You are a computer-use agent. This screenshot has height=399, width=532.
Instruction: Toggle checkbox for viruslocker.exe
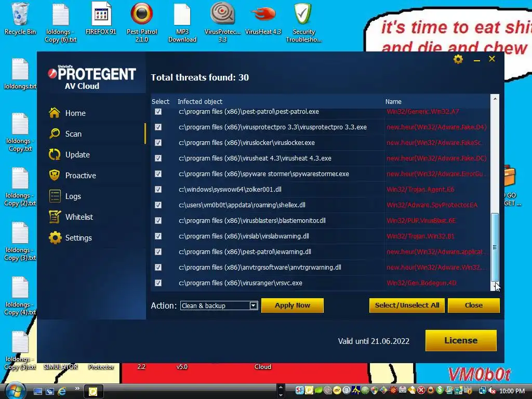[158, 143]
